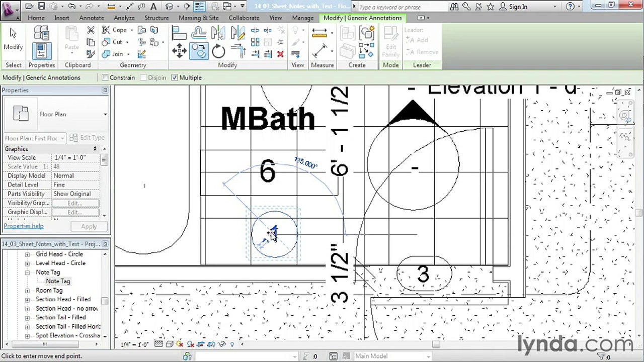Click the Trim/Extend to Corner tool
The image size is (644, 362).
click(237, 51)
